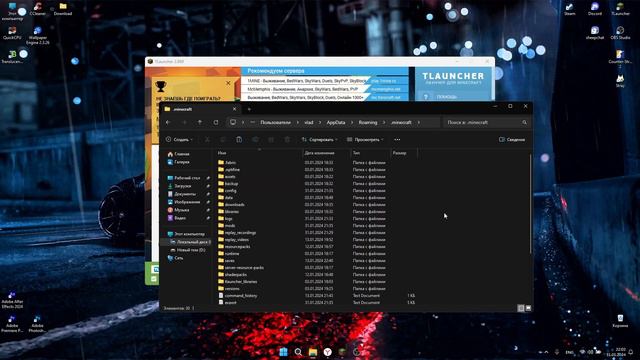This screenshot has width=640, height=360.
Task: Switch to large icons view in status bar
Action: [528, 308]
